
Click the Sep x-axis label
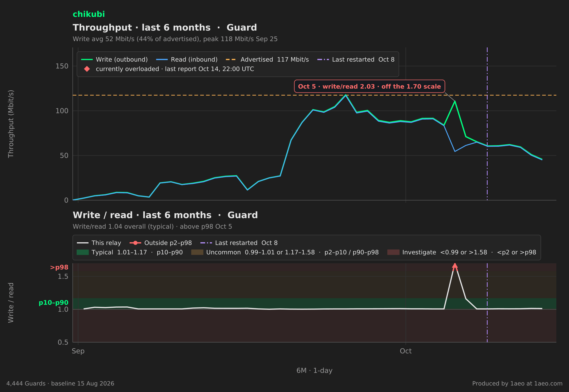78,351
